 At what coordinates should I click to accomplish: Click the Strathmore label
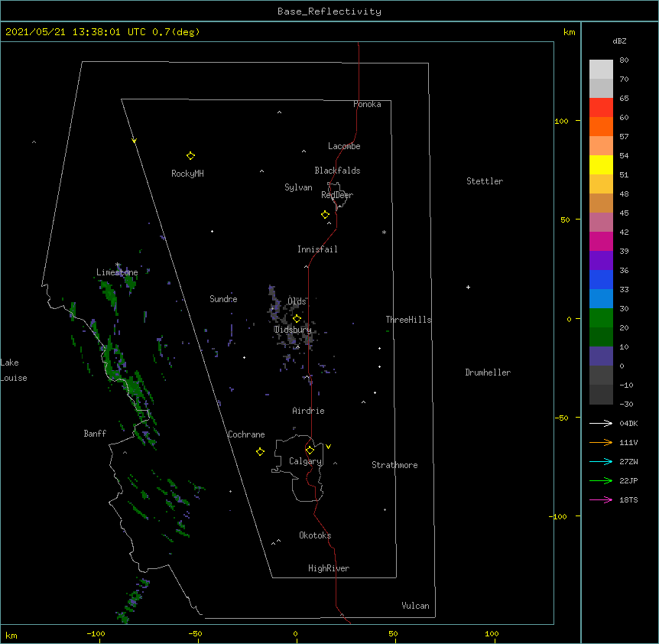394,465
